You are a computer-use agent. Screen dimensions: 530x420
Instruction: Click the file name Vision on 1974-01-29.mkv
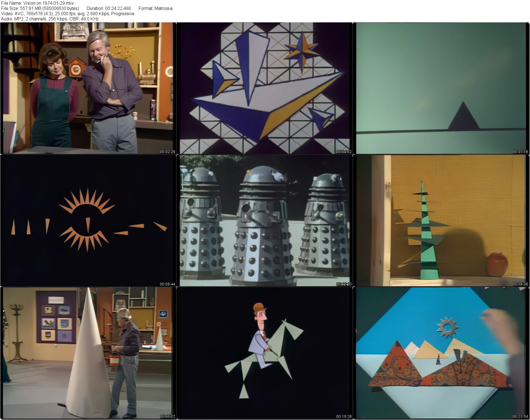click(x=38, y=3)
